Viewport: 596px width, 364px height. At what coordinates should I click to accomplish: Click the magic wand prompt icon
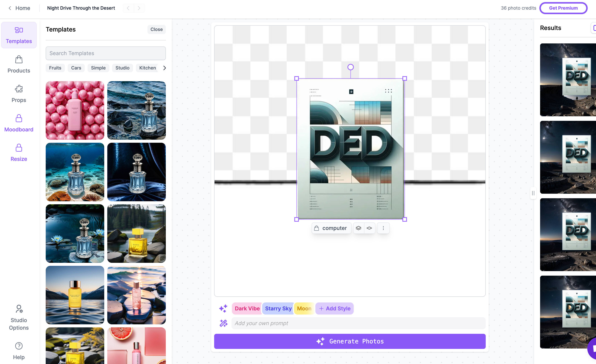pyautogui.click(x=223, y=323)
